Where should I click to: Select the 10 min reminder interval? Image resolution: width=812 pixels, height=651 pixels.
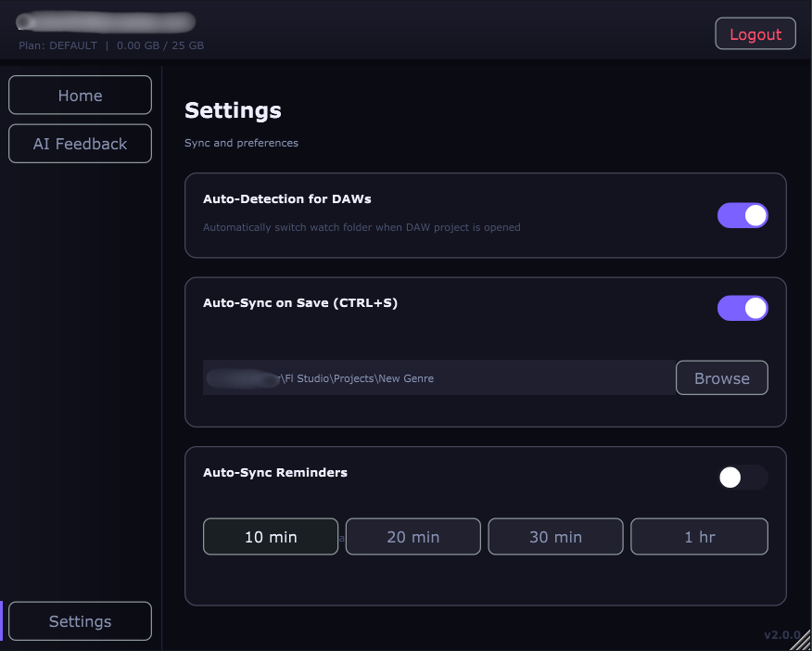click(x=270, y=537)
